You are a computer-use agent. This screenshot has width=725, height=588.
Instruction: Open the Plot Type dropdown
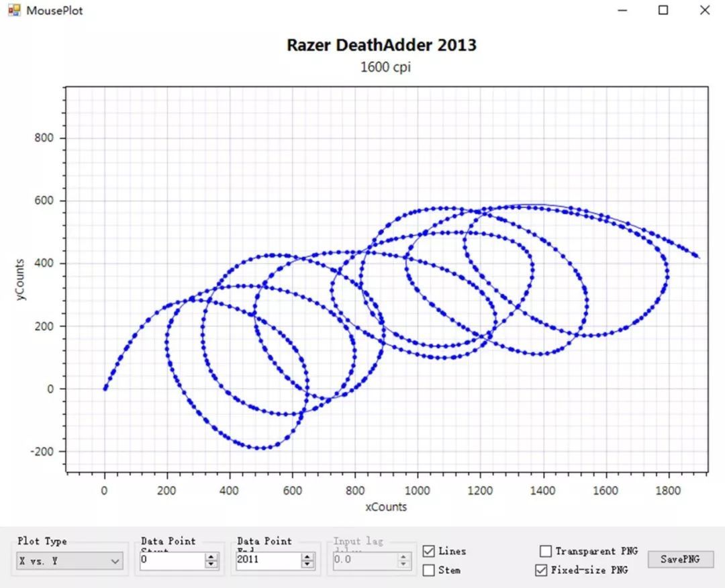click(x=69, y=561)
